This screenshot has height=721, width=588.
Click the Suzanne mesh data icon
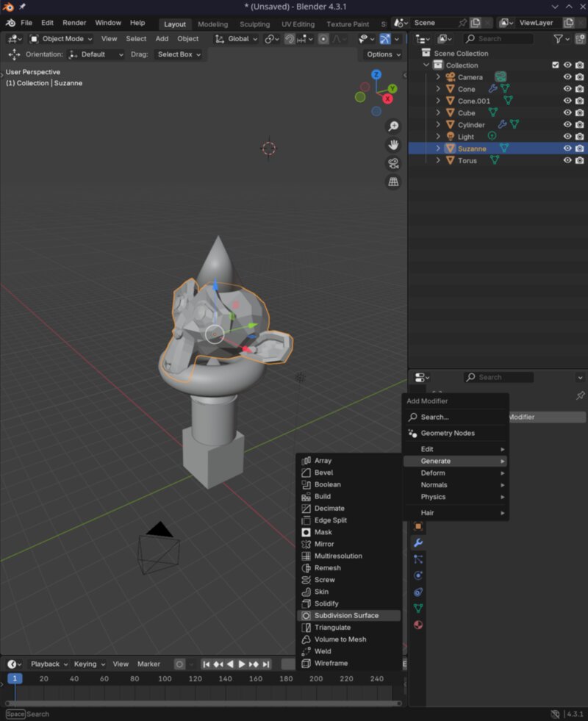[x=504, y=148]
